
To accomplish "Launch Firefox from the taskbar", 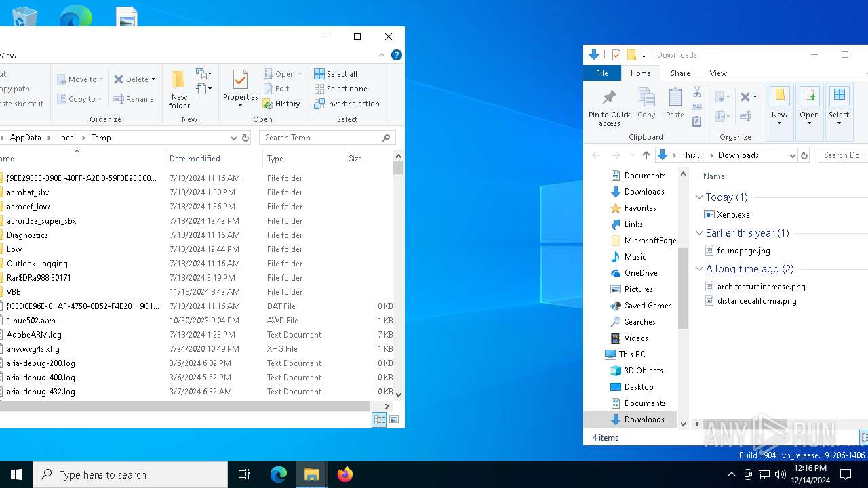I will (x=345, y=474).
